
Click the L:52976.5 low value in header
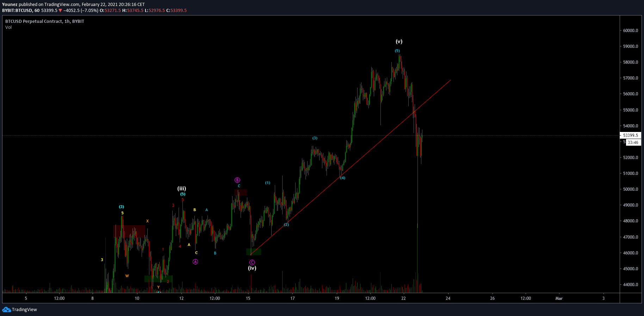tap(155, 11)
